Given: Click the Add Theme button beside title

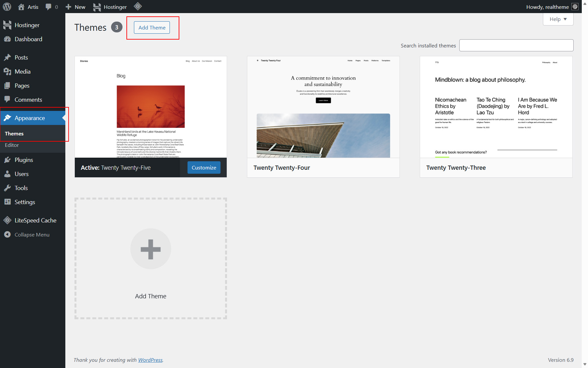Looking at the screenshot, I should pos(152,28).
